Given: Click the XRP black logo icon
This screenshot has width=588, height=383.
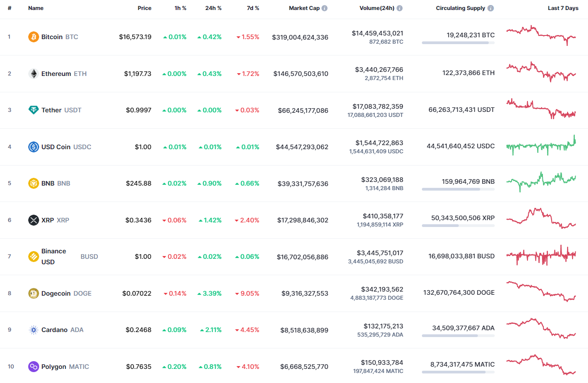Looking at the screenshot, I should [x=33, y=220].
